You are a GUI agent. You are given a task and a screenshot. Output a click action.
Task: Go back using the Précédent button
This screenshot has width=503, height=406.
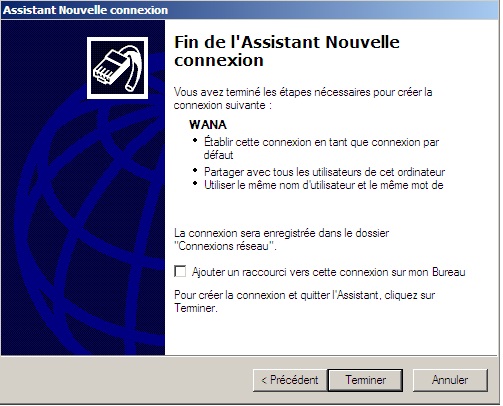290,380
